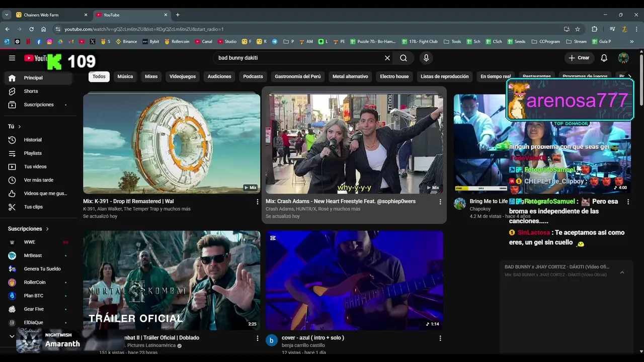Image resolution: width=644 pixels, height=362 pixels.
Task: Click the Chrome address bar URL
Action: pos(144,29)
